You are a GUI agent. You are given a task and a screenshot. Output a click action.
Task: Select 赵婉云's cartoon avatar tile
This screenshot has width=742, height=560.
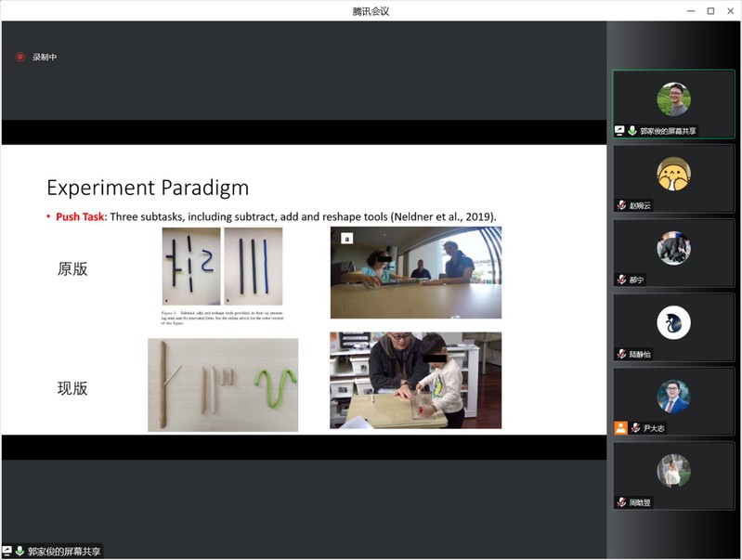pyautogui.click(x=673, y=174)
